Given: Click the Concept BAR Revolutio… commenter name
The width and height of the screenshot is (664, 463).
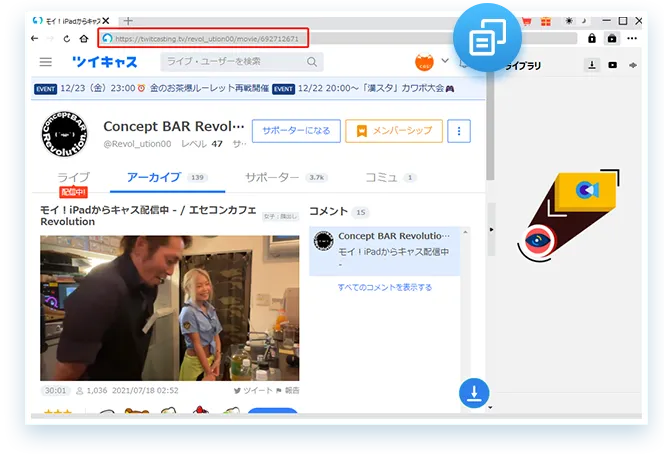Looking at the screenshot, I should [x=394, y=236].
